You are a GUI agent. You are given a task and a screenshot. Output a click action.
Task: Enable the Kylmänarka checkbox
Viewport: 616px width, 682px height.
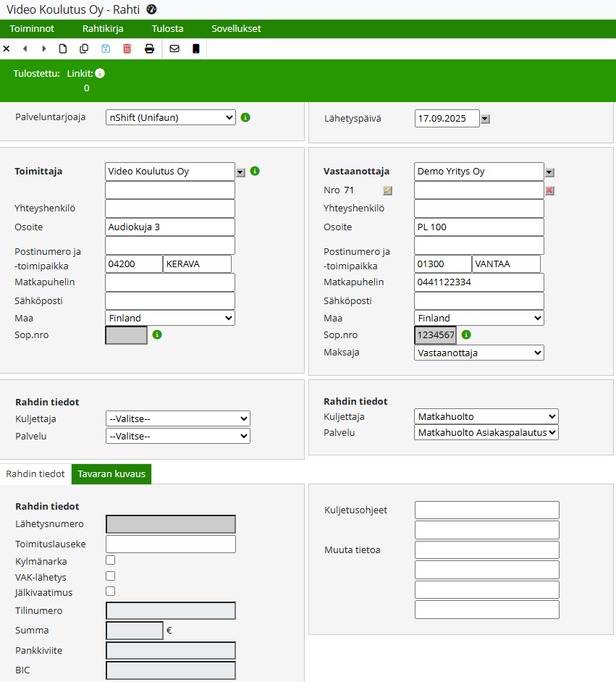[111, 560]
